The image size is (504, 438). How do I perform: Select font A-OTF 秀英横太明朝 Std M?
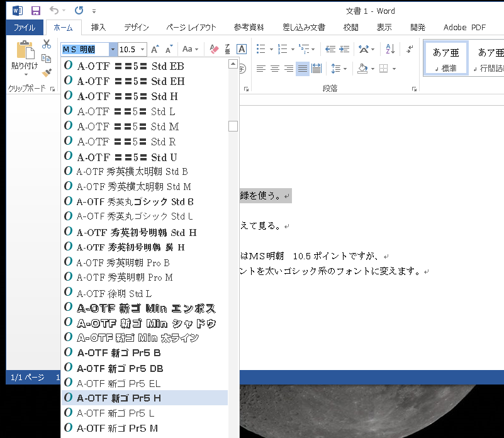[145, 186]
